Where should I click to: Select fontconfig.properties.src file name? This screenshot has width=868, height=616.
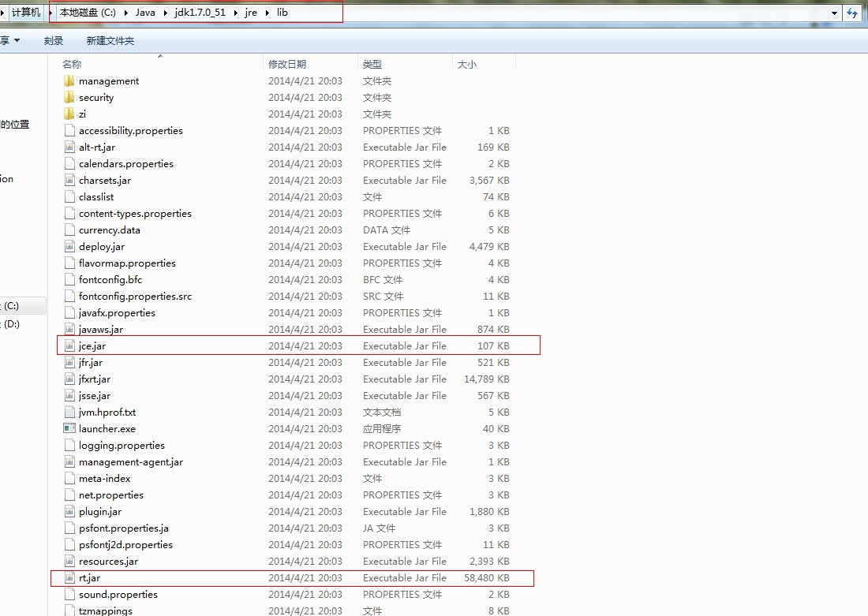(x=136, y=296)
